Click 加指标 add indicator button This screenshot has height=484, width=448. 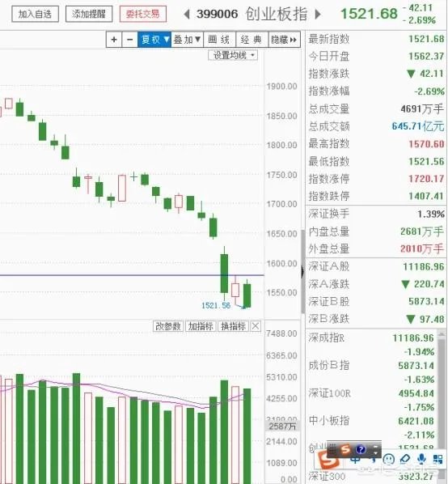[201, 326]
